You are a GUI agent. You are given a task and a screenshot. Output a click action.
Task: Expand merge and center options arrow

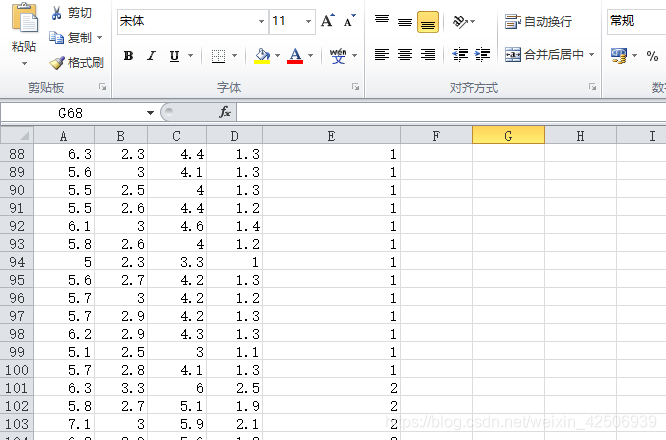pyautogui.click(x=592, y=54)
